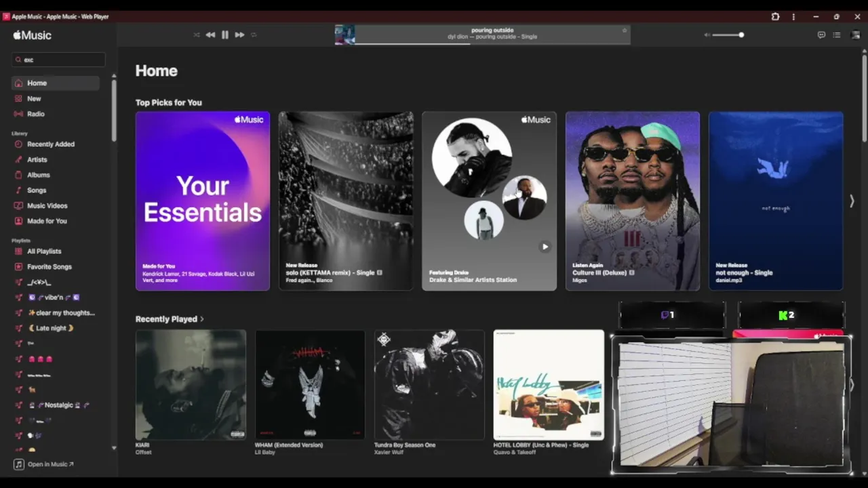868x488 pixels.
Task: Open 'WHAM (Extended Version)' album cover
Action: (310, 385)
